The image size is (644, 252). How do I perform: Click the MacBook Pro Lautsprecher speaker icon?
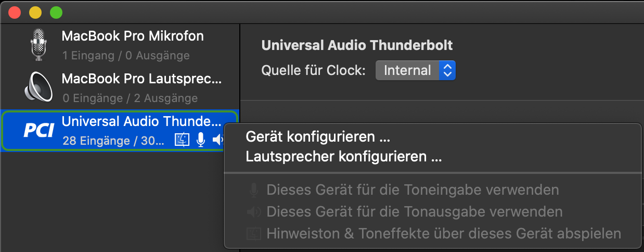click(38, 87)
